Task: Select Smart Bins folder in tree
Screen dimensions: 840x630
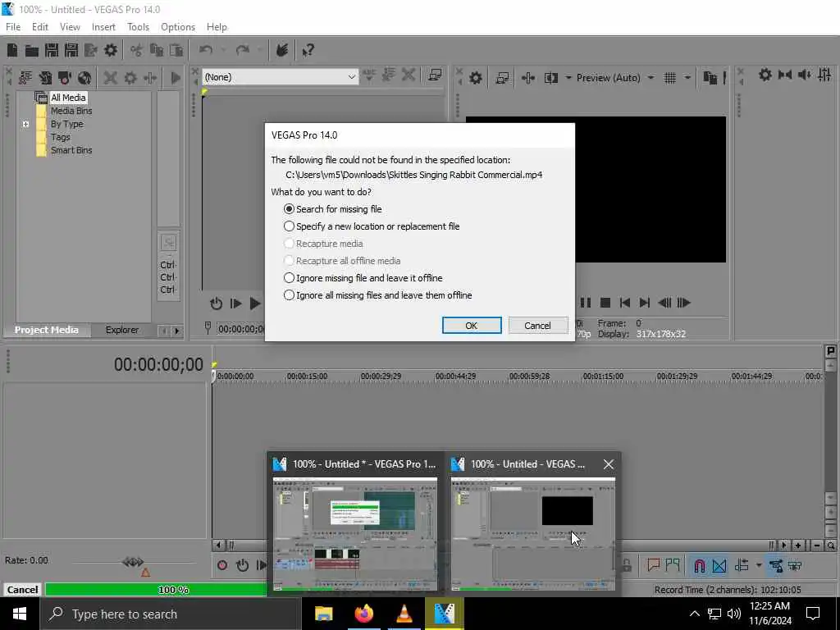Action: (71, 151)
